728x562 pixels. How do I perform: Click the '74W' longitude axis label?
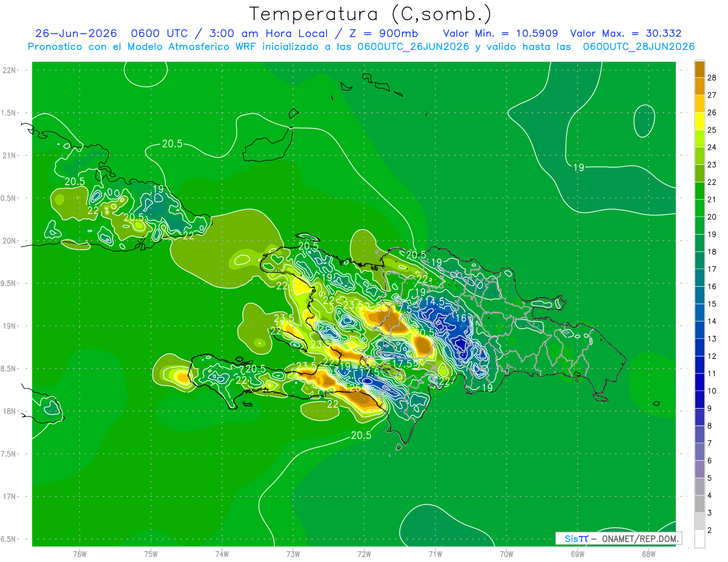click(x=222, y=554)
